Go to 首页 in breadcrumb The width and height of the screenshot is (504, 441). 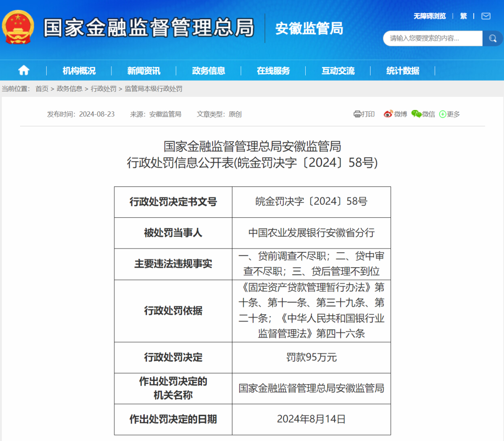[x=42, y=89]
